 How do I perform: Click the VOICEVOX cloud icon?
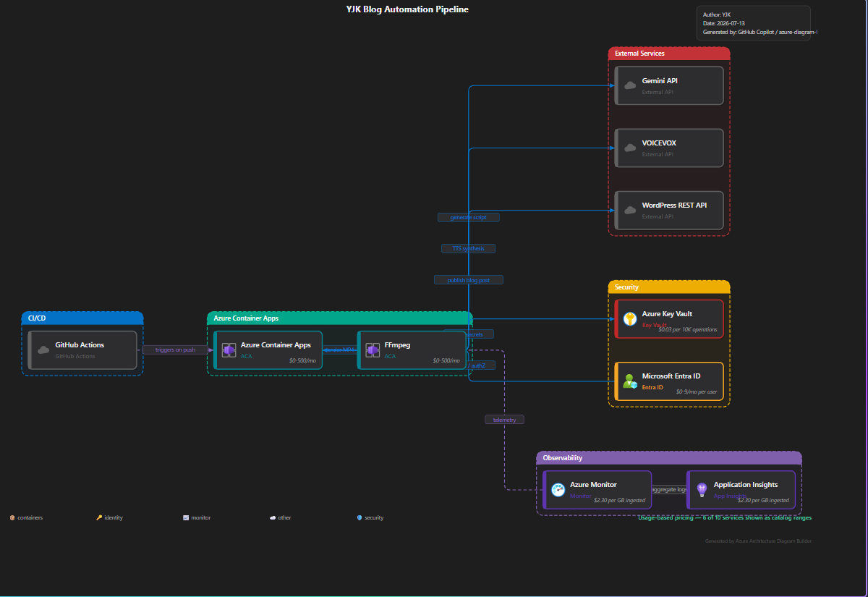[x=630, y=148]
